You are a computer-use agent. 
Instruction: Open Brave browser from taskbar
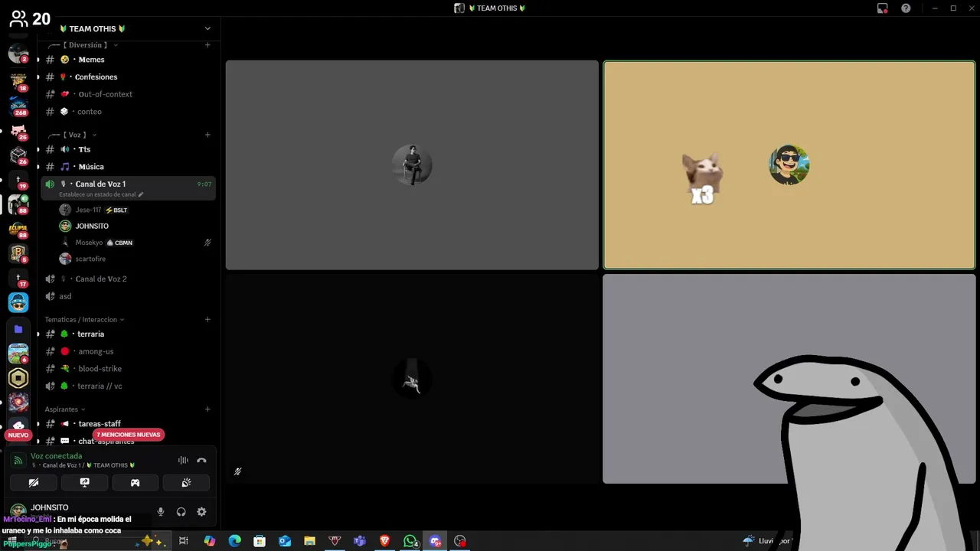point(385,541)
